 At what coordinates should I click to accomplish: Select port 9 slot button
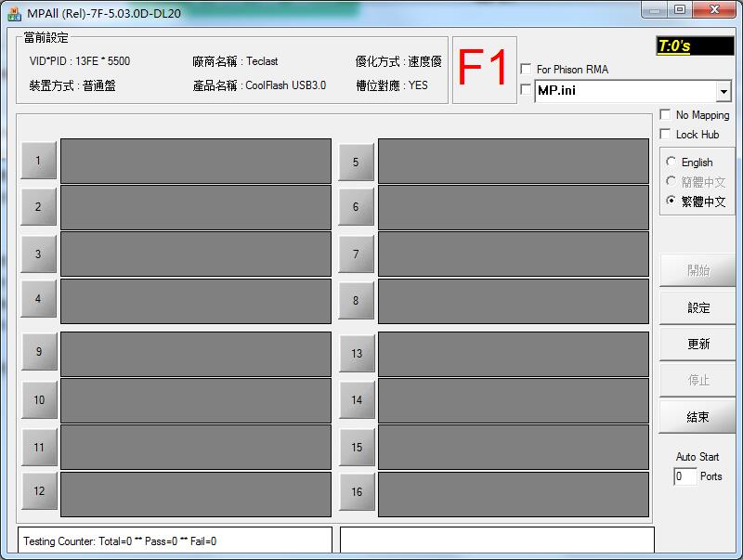39,352
